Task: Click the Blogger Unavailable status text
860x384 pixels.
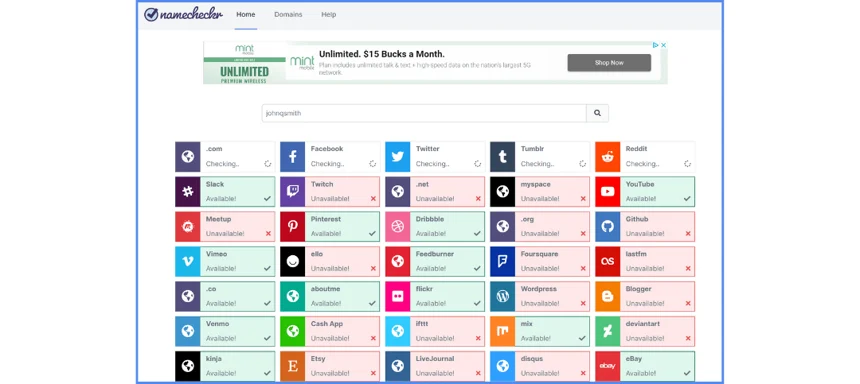Action: pos(645,303)
